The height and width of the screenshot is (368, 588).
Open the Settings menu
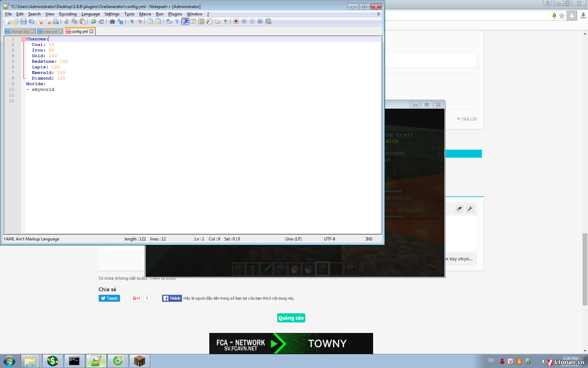point(112,14)
